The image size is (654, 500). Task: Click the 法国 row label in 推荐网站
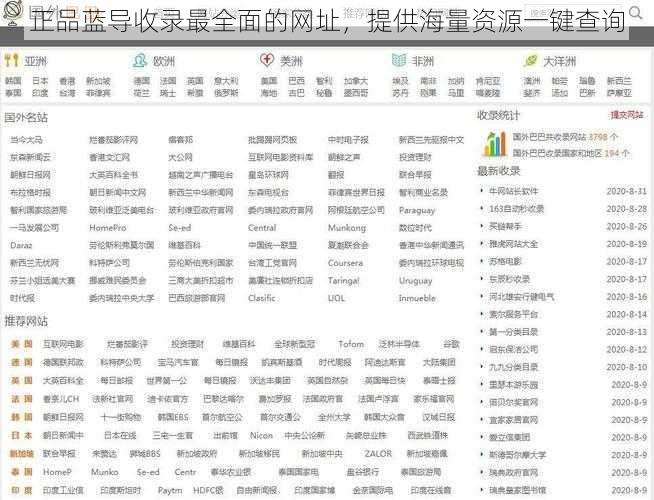[22, 399]
